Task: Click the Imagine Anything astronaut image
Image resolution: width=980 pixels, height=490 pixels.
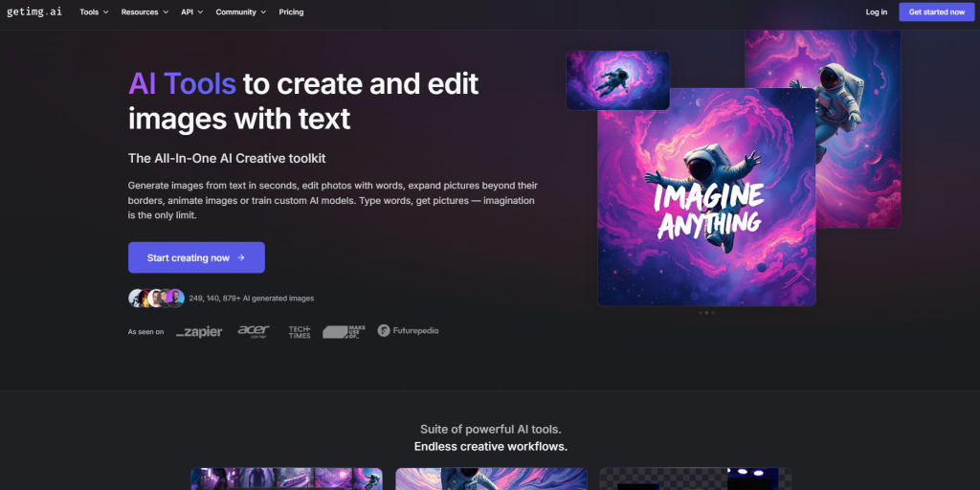Action: pos(706,196)
